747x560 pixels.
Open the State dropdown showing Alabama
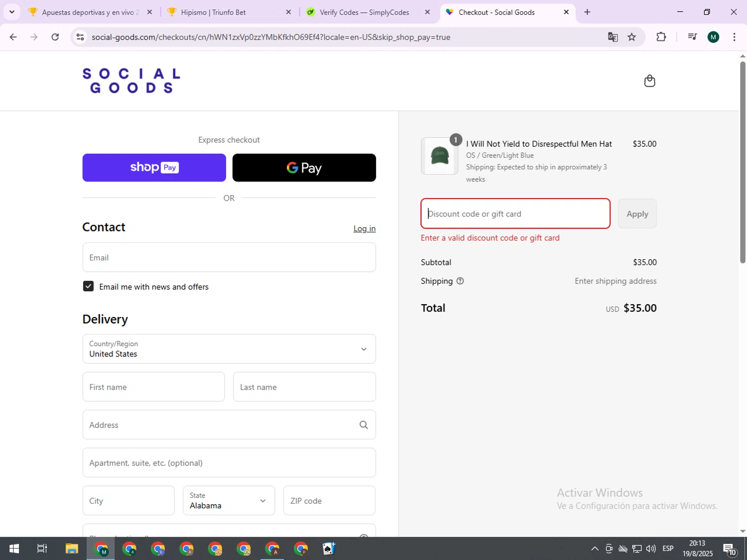pos(229,500)
